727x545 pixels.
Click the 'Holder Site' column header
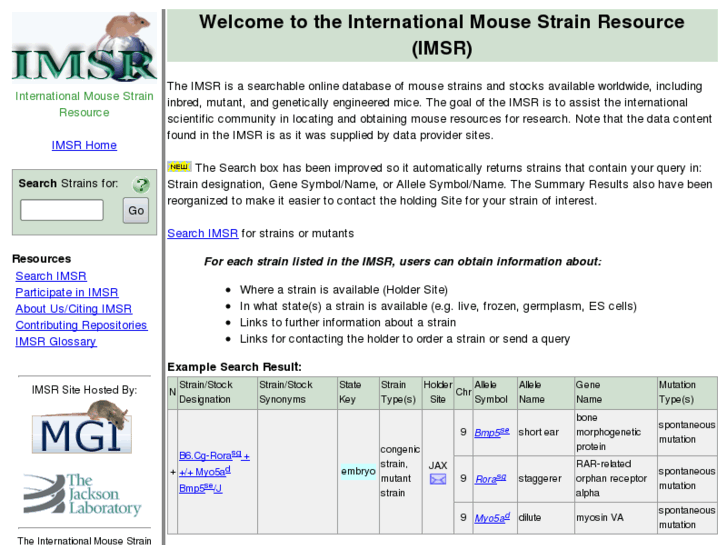click(x=438, y=392)
